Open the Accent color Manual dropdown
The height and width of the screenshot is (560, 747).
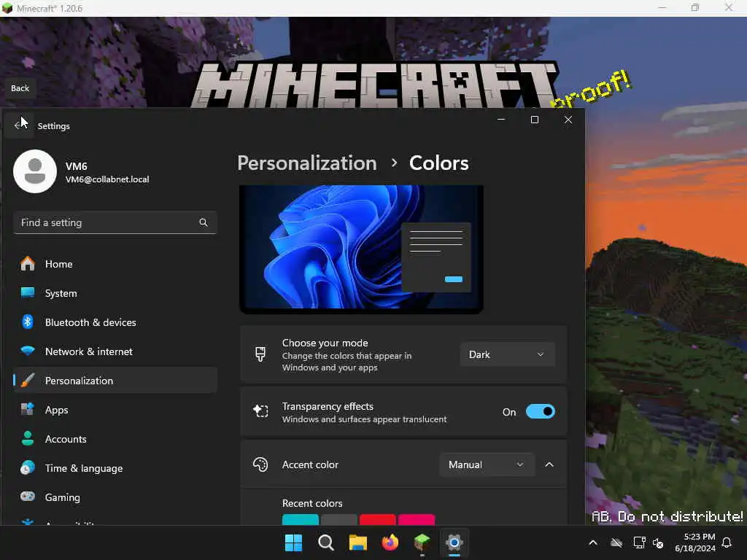487,464
